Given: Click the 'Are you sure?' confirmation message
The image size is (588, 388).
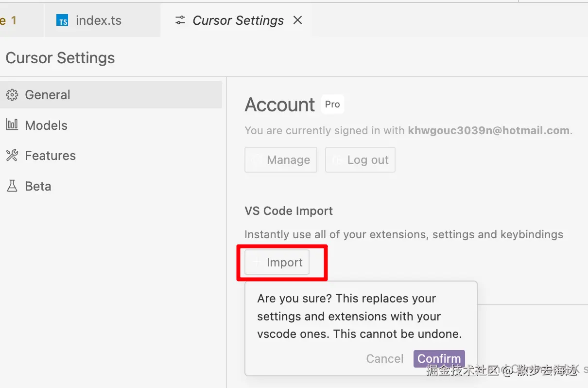Looking at the screenshot, I should pos(360,316).
